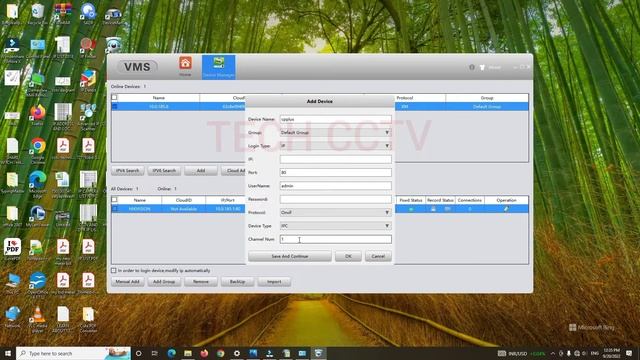
Task: Tick the All Devices select-all checkbox
Action: [x=114, y=200]
